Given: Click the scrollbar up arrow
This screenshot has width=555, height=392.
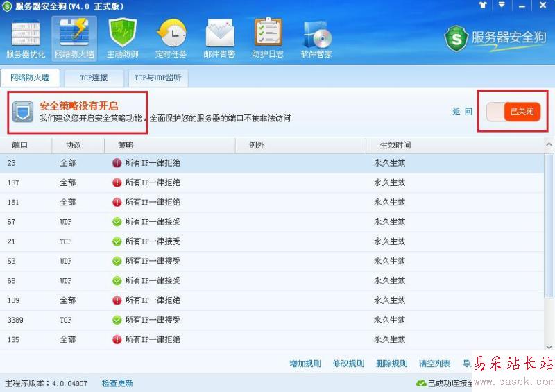Looking at the screenshot, I should click(x=549, y=145).
